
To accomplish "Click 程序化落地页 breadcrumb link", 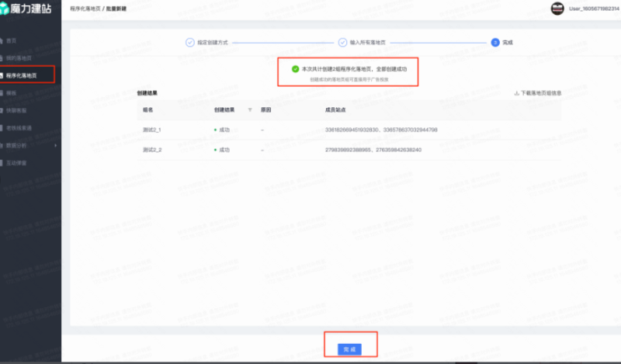I will [85, 9].
